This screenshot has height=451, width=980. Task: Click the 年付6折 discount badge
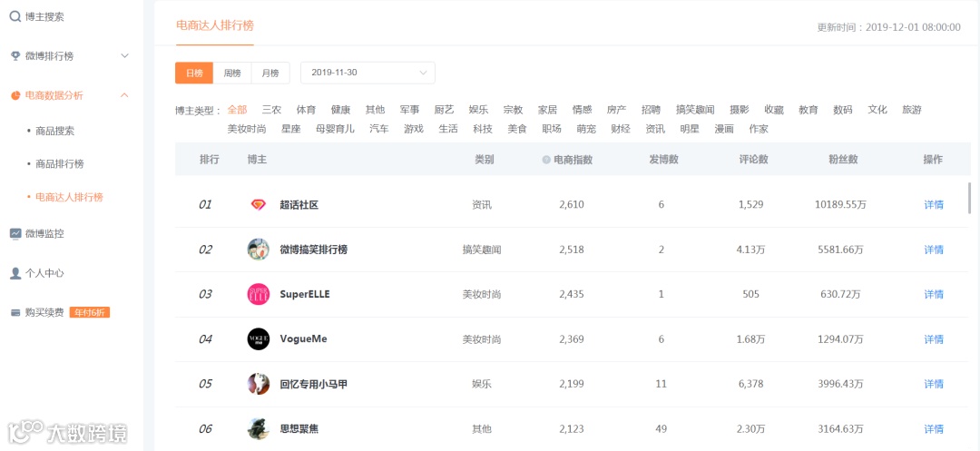(89, 312)
